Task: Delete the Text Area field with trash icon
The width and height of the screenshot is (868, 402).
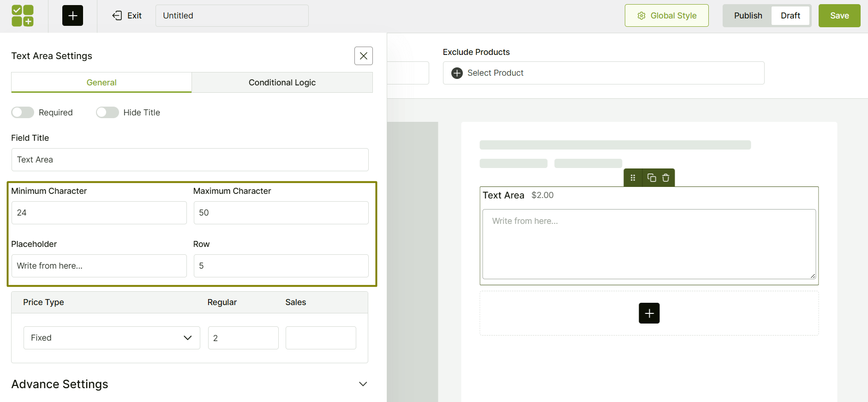Action: [x=665, y=178]
